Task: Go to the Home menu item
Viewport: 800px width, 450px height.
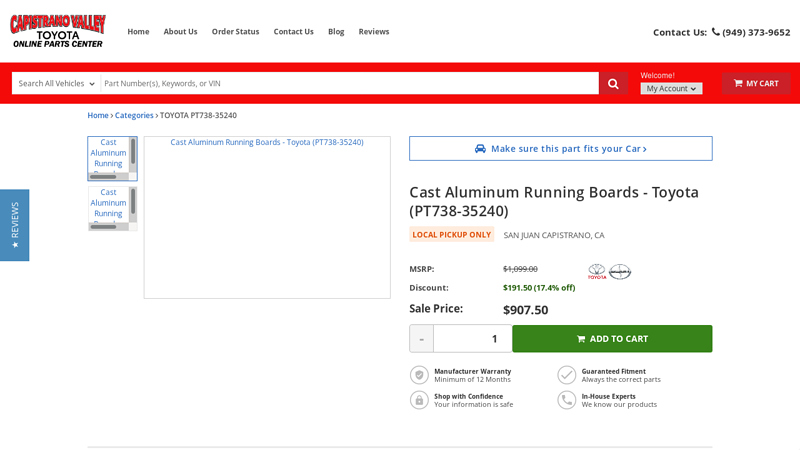Action: click(x=138, y=32)
